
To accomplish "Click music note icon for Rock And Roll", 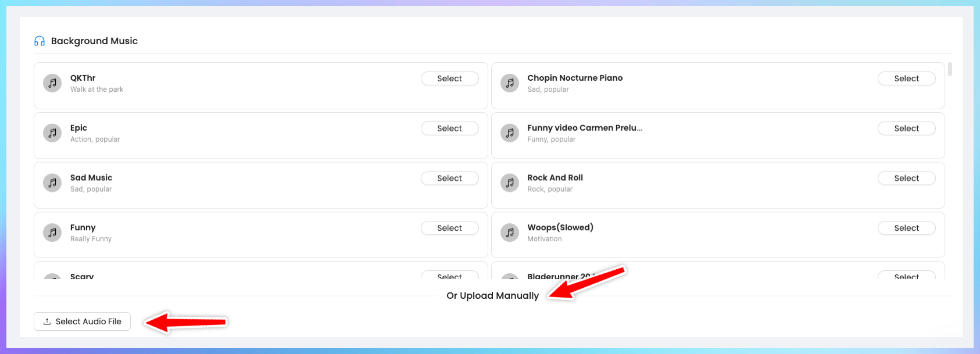I will 510,183.
